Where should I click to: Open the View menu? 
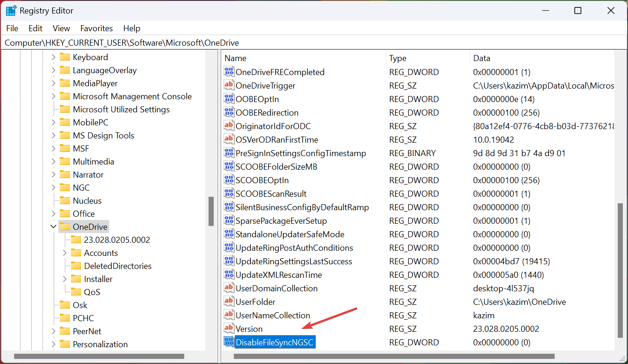tap(61, 28)
